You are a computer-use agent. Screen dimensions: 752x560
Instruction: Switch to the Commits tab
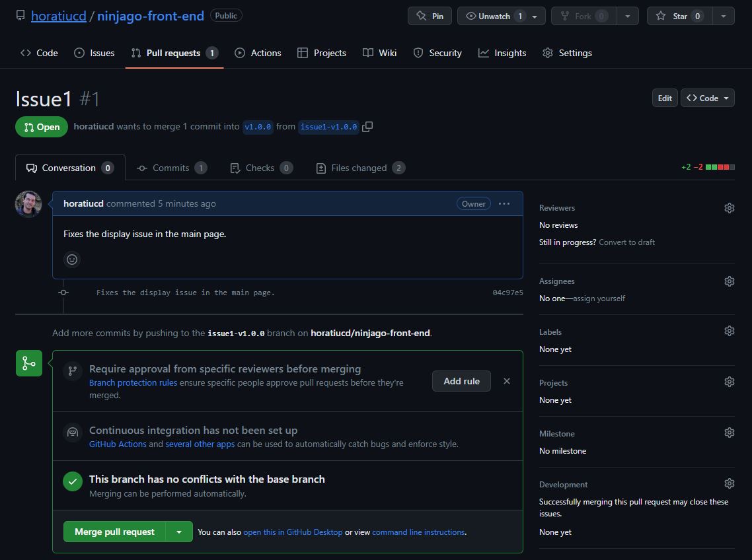[172, 168]
